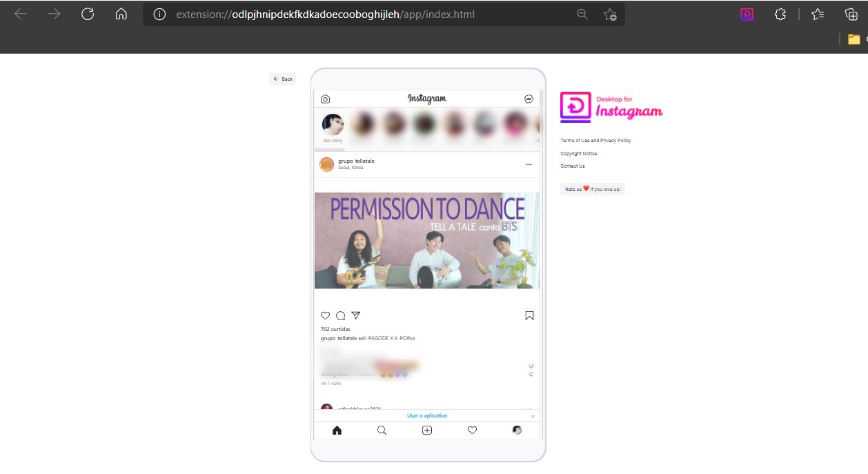Click the grupo_tellatale username in post header

tap(356, 161)
